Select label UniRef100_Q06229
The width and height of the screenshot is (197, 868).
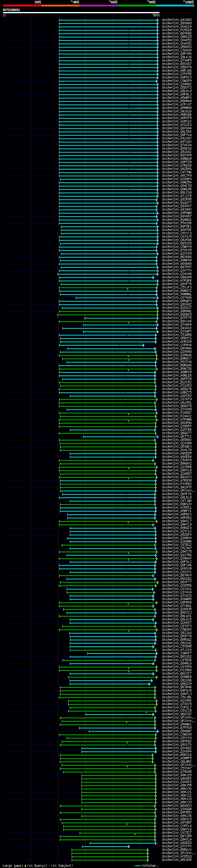177,684
